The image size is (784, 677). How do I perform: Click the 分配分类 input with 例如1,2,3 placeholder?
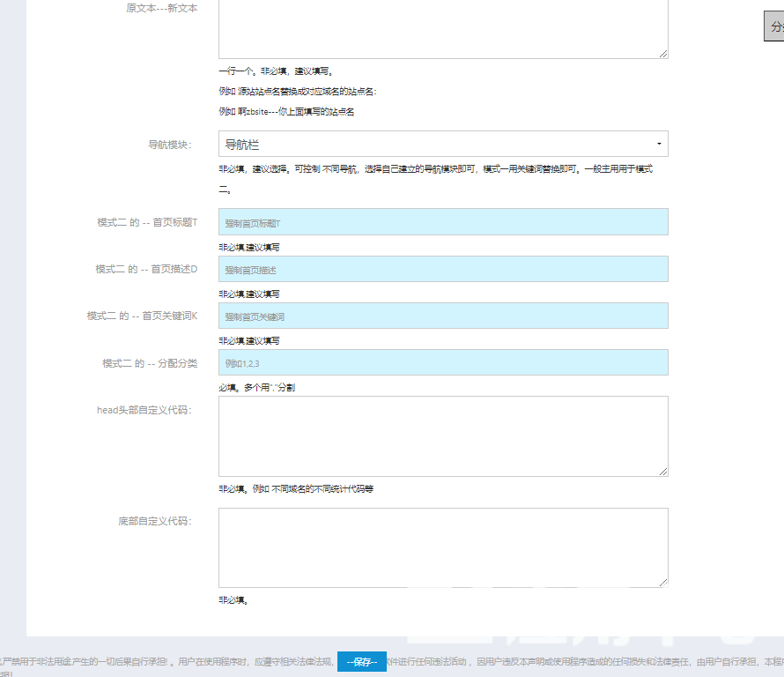coord(443,362)
